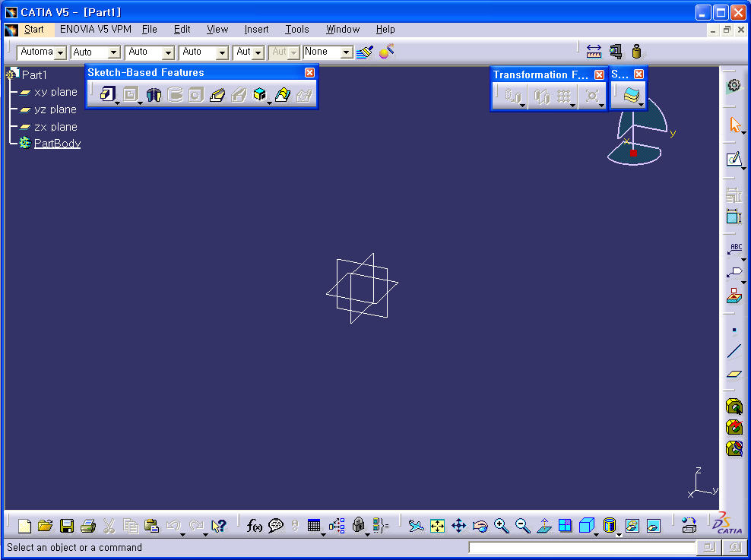
Task: Click the Shaft feature icon
Action: (x=154, y=95)
